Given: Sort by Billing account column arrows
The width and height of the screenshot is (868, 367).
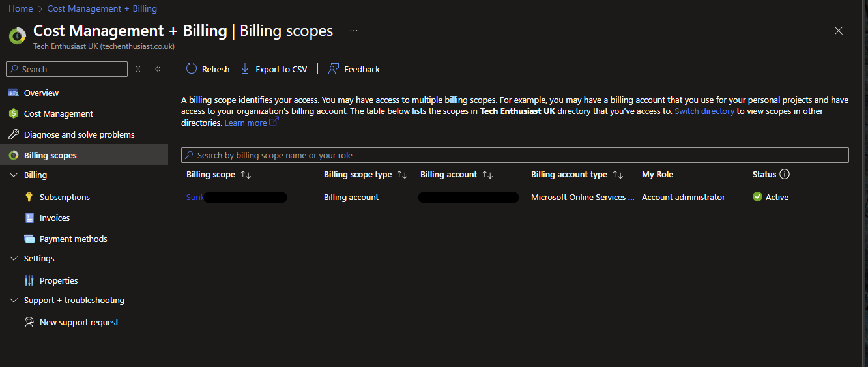Looking at the screenshot, I should 487,175.
